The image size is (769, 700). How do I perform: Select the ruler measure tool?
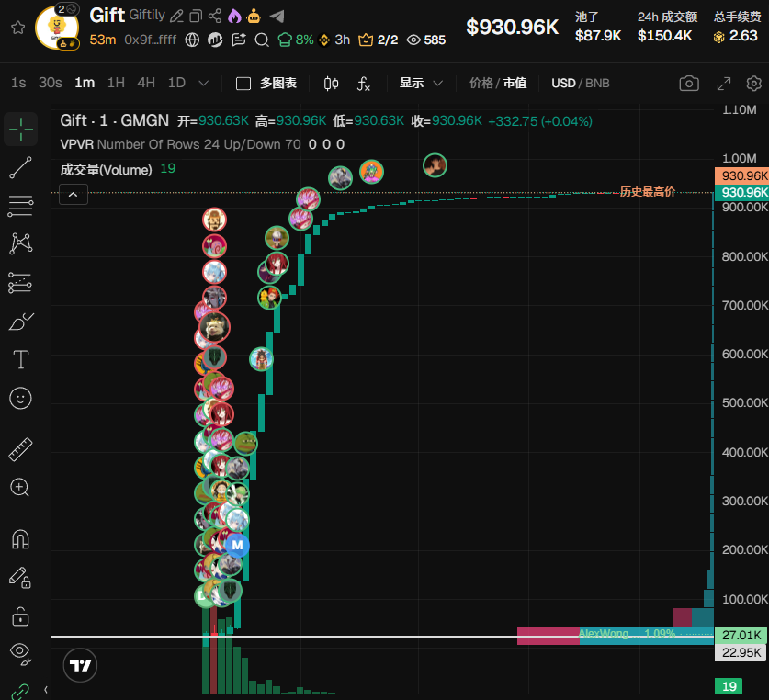coord(20,449)
